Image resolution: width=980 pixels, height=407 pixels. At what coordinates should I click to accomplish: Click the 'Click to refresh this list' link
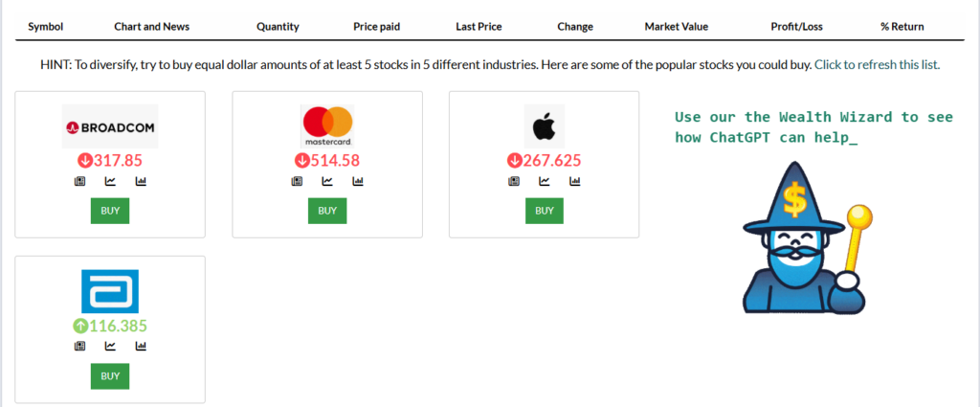coord(877,65)
